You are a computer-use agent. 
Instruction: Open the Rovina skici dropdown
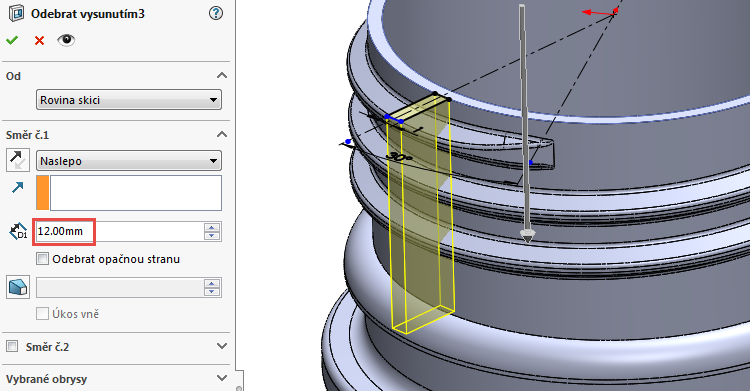pyautogui.click(x=129, y=100)
